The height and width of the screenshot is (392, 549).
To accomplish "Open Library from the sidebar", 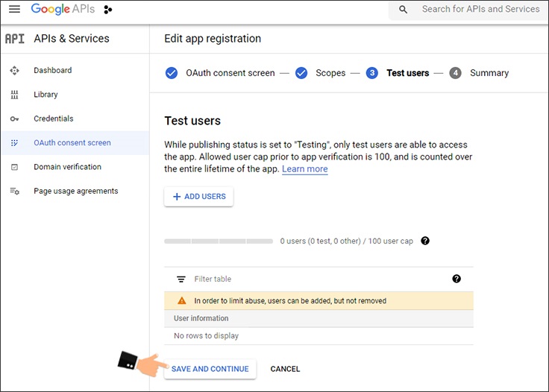I will (46, 95).
